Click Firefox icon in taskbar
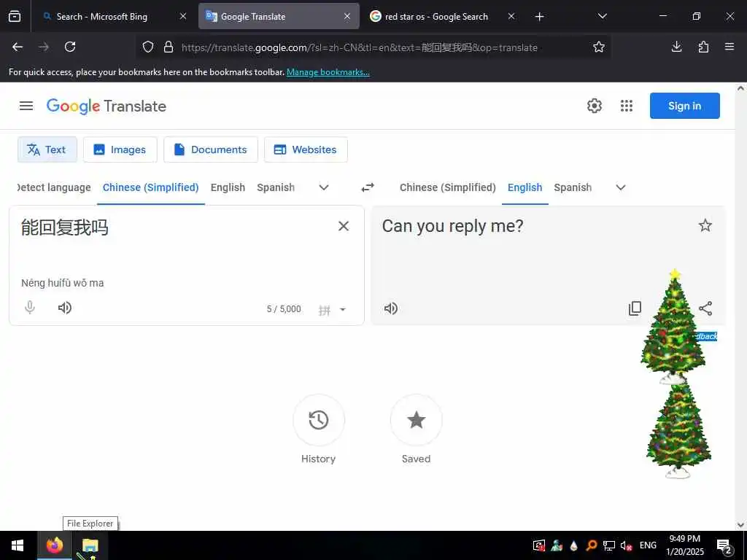Image resolution: width=747 pixels, height=560 pixels. point(54,545)
